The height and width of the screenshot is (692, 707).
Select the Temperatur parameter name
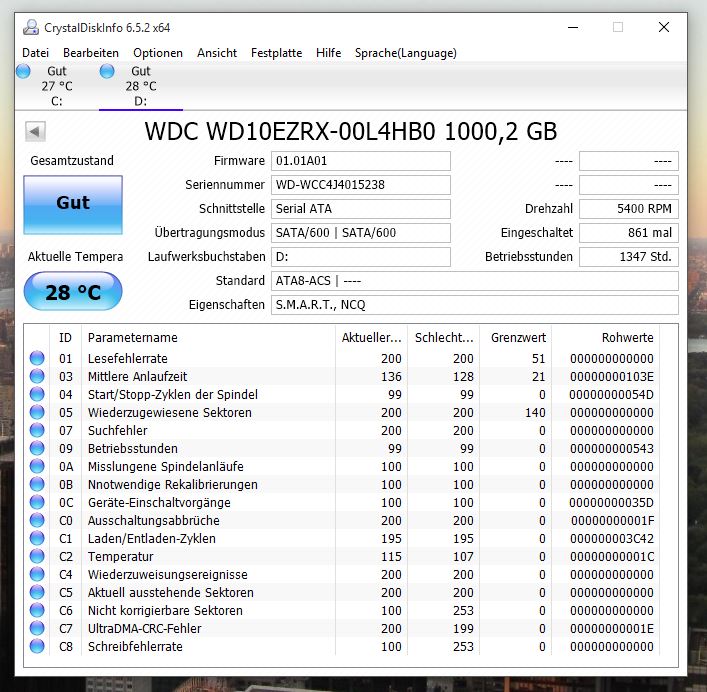[120, 557]
